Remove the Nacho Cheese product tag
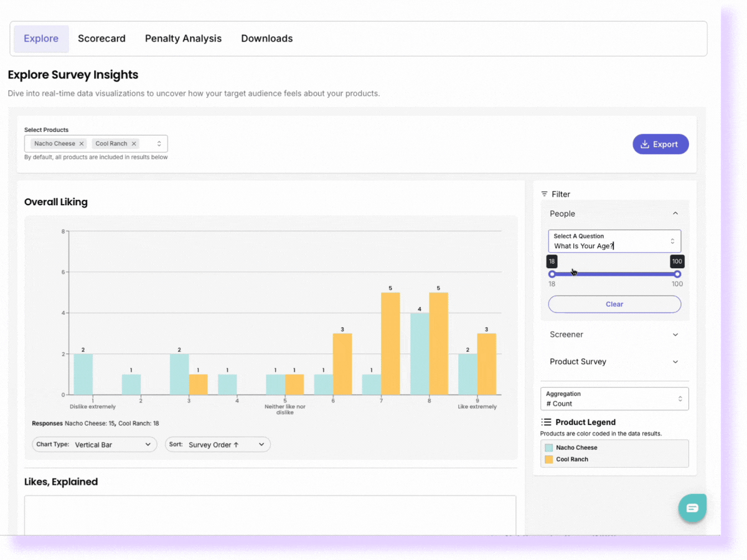The width and height of the screenshot is (747, 560). coord(82,144)
